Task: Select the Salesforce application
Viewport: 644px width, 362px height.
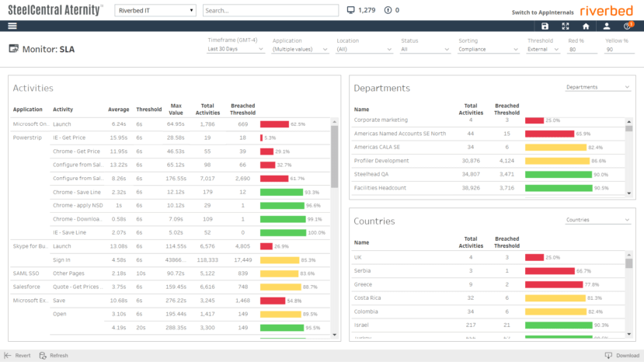Action: (26, 287)
